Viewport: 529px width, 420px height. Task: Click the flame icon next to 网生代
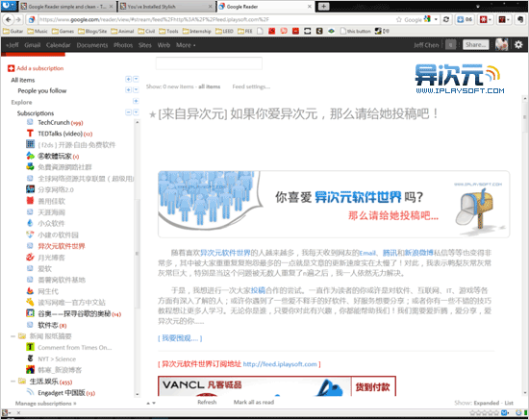click(x=30, y=290)
